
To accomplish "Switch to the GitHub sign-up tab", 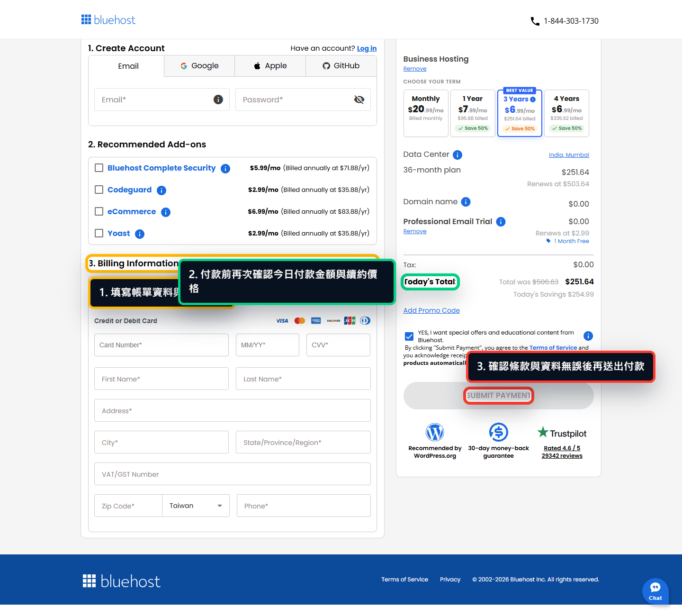I will (x=341, y=66).
